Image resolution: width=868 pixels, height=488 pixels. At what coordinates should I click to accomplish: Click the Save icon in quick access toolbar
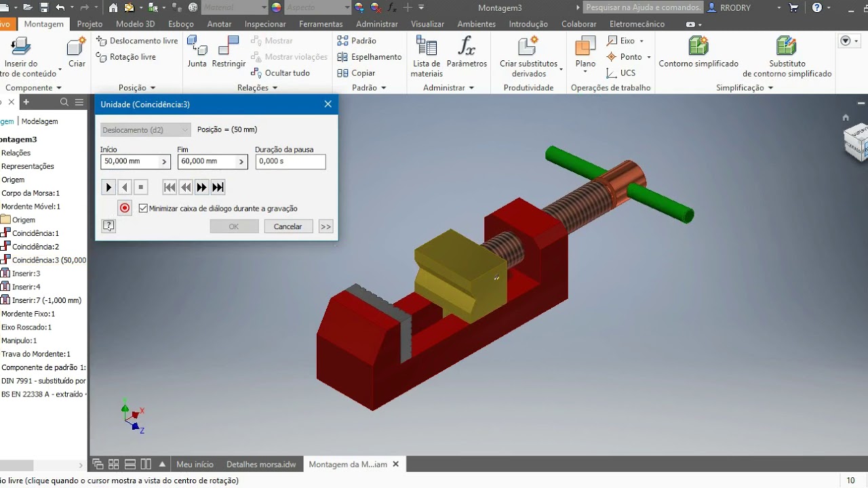44,7
